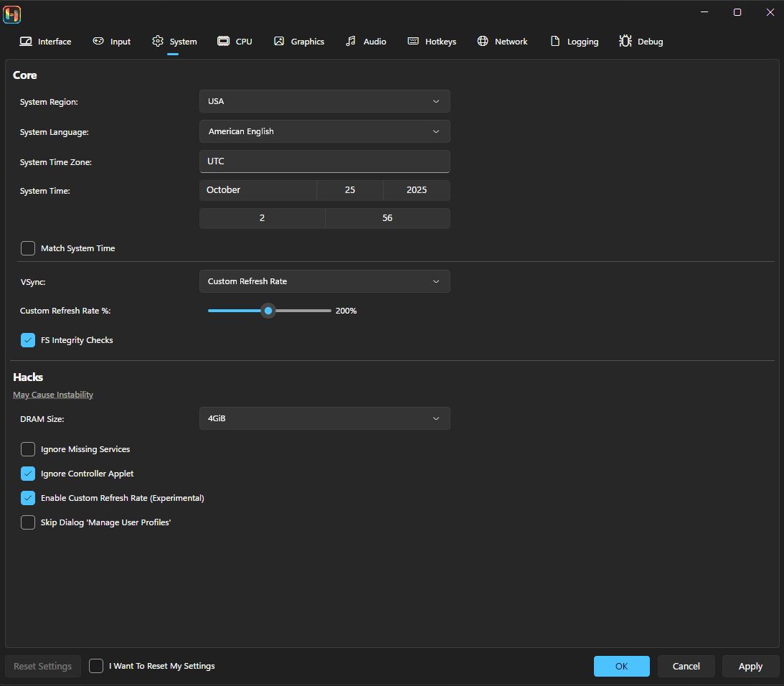Click the Audio music note icon
784x686 pixels.
tap(351, 42)
